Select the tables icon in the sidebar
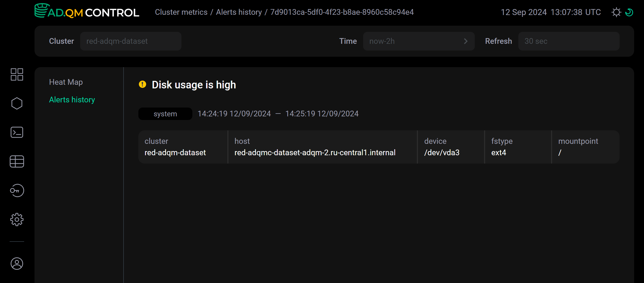The height and width of the screenshot is (283, 644). (17, 161)
